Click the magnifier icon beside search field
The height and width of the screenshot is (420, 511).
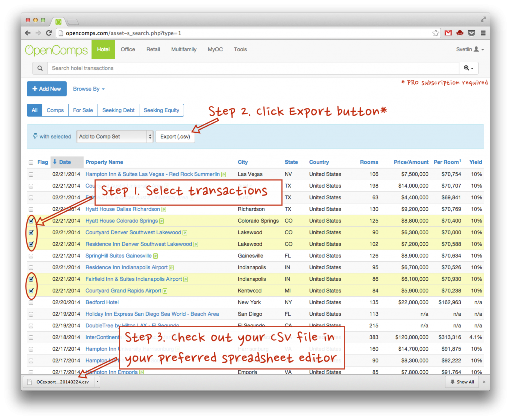[x=40, y=68]
